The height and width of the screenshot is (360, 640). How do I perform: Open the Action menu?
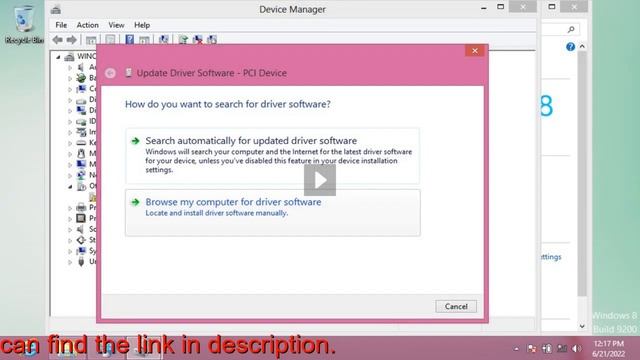[88, 25]
